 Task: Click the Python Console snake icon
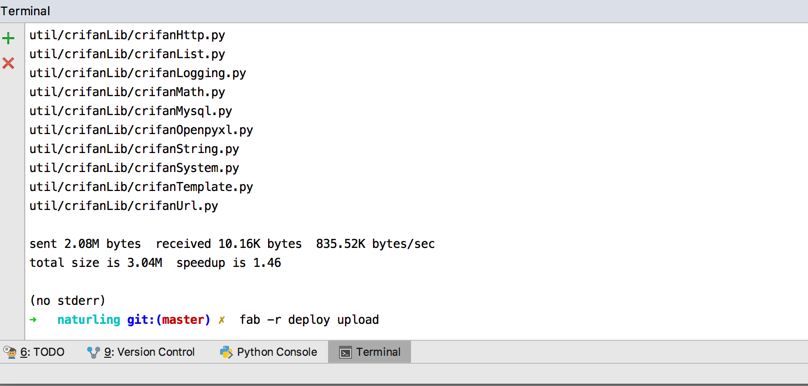pos(226,353)
